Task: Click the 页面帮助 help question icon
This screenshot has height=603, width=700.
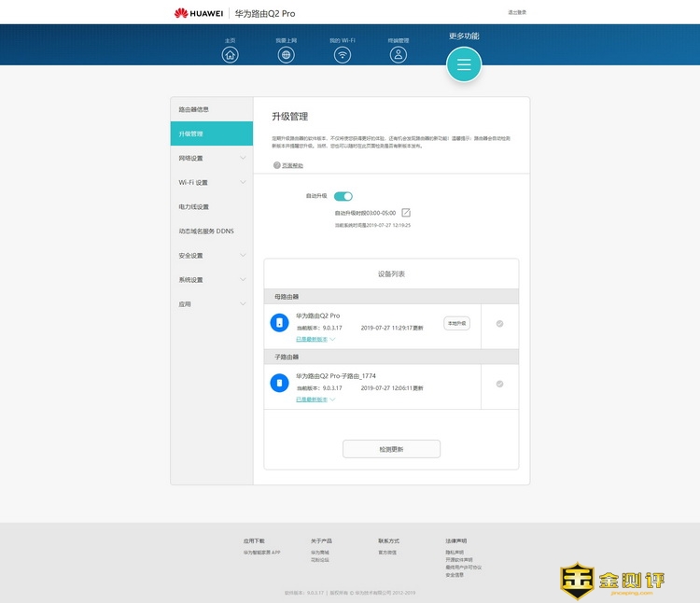Action: (277, 165)
